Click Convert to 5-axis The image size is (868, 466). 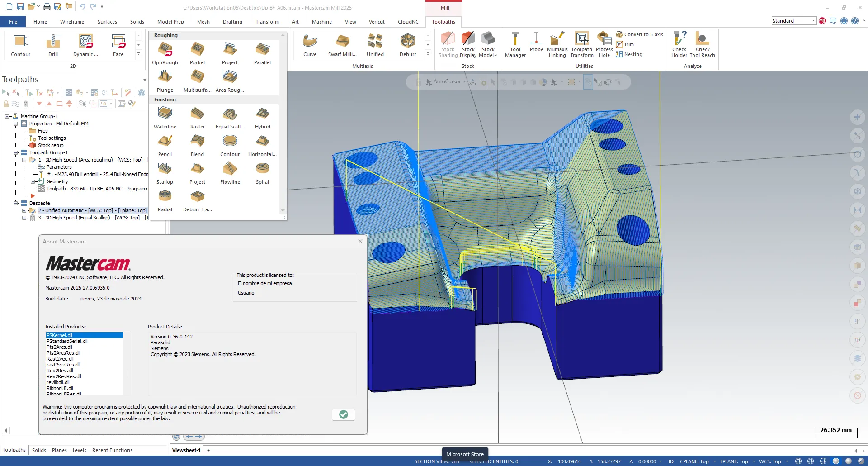640,34
